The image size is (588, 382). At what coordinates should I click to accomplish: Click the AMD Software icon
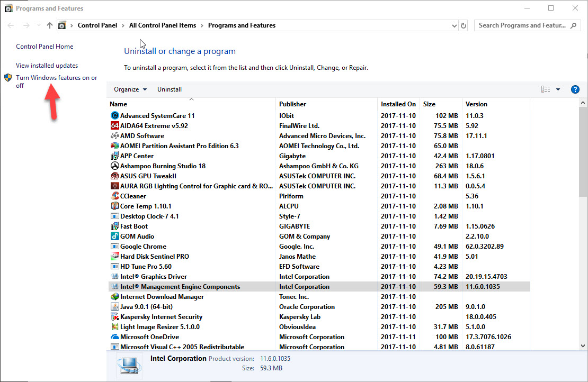tap(115, 136)
